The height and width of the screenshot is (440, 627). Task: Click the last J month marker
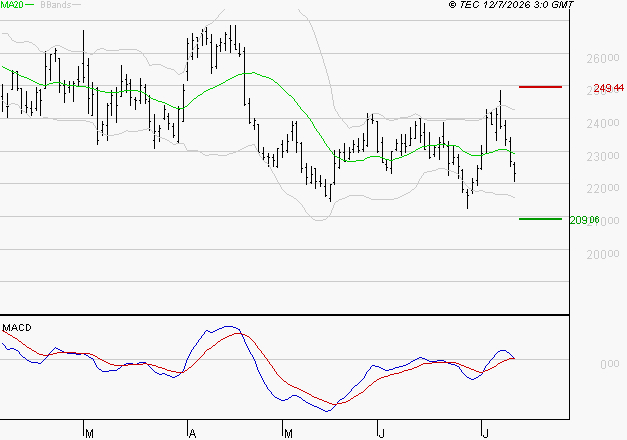485,434
